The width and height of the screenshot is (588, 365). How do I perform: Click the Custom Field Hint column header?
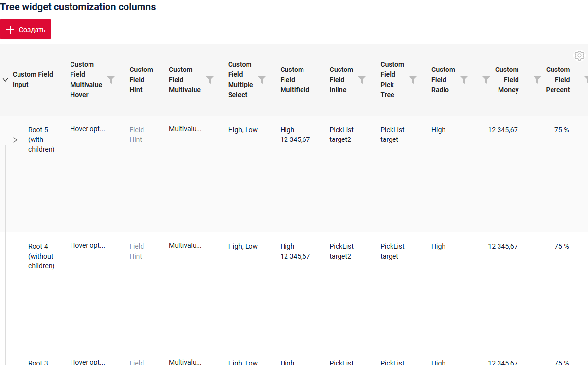[141, 80]
